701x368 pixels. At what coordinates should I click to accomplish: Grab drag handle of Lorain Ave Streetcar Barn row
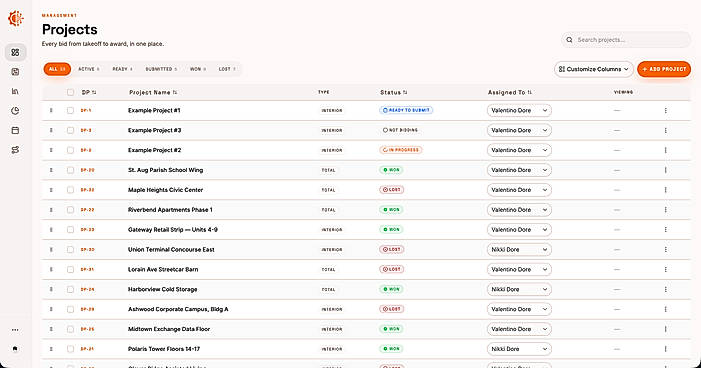point(51,269)
